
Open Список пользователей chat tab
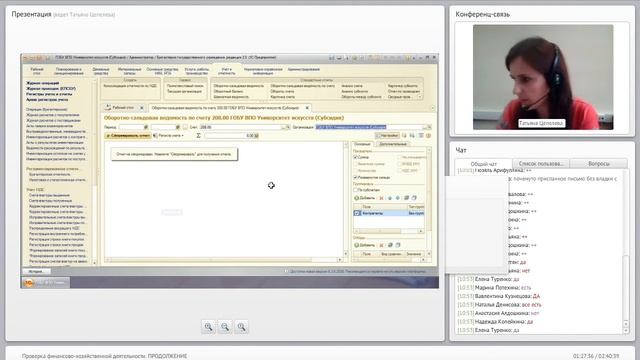pyautogui.click(x=541, y=163)
